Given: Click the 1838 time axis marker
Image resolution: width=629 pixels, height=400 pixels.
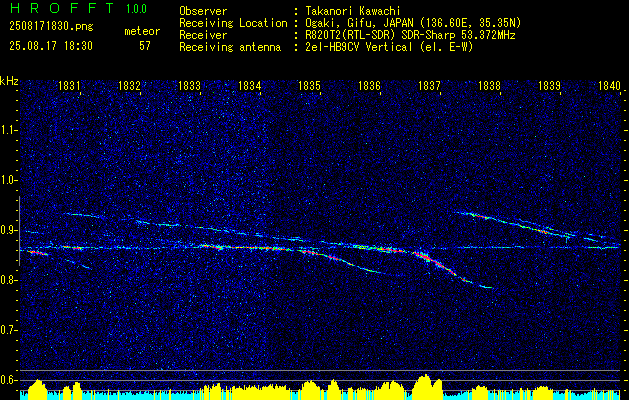Looking at the screenshot, I should [489, 85].
